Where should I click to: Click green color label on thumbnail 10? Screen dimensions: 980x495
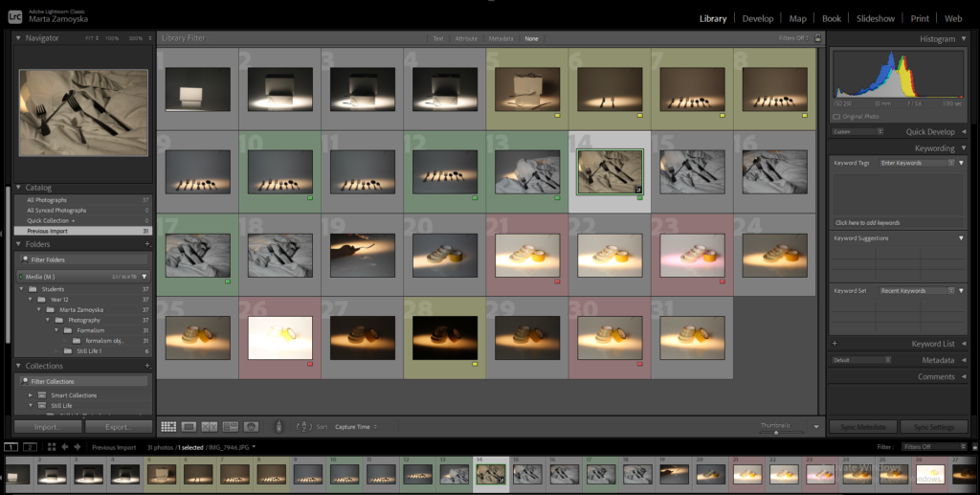tap(310, 198)
